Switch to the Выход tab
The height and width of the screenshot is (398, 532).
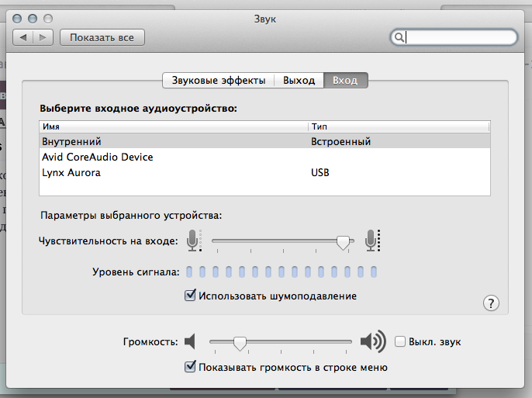(299, 81)
